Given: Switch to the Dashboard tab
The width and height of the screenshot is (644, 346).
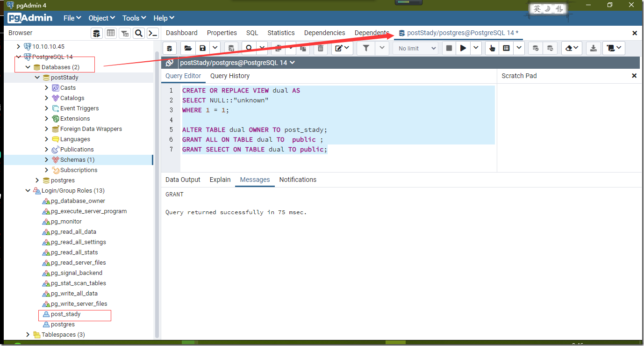Looking at the screenshot, I should tap(182, 33).
